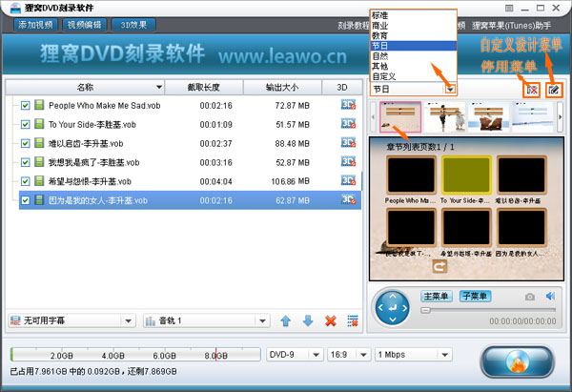The height and width of the screenshot is (392, 572).
Task: Sort by the 输出大小 column header
Action: point(282,87)
